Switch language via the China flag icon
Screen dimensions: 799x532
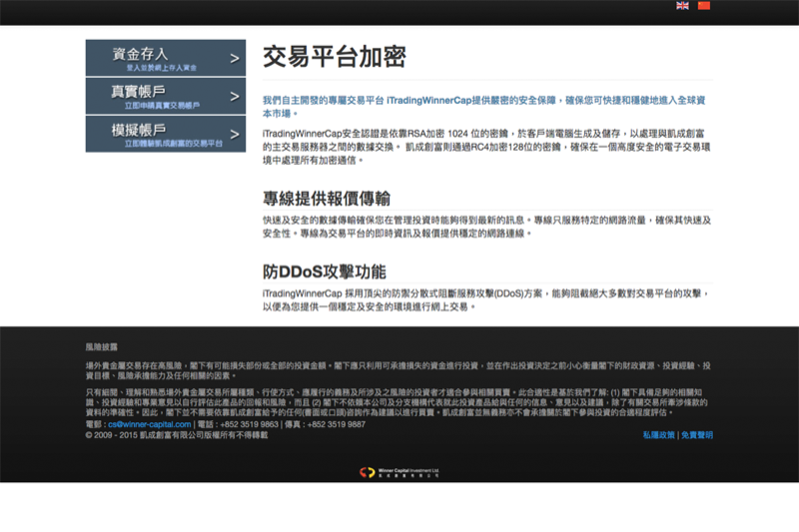point(704,6)
